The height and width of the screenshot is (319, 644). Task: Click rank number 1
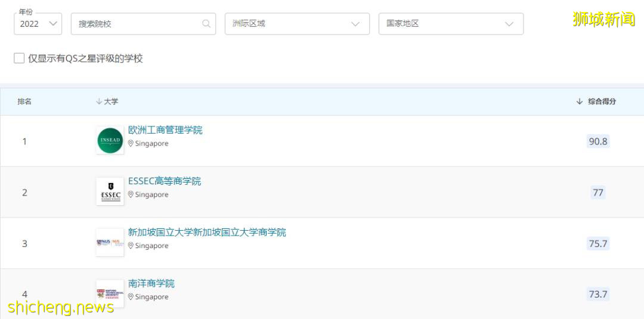click(24, 141)
